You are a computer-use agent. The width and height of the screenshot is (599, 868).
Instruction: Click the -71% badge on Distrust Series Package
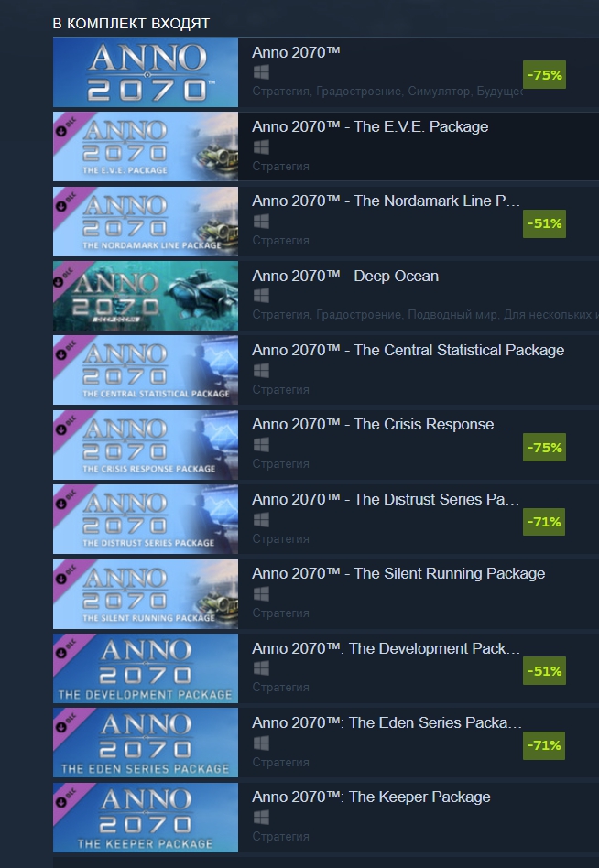[x=544, y=522]
